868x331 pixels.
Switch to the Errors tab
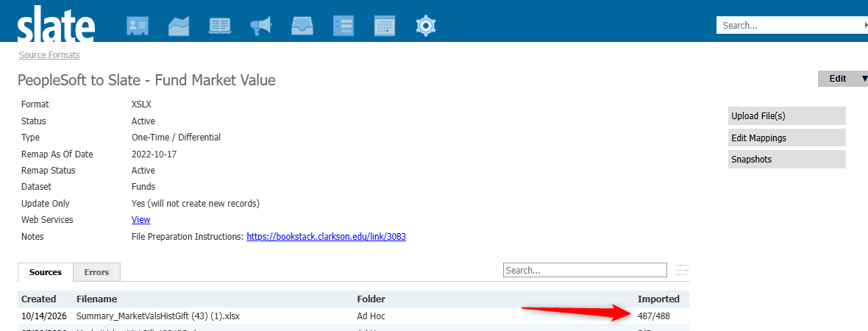(x=96, y=272)
